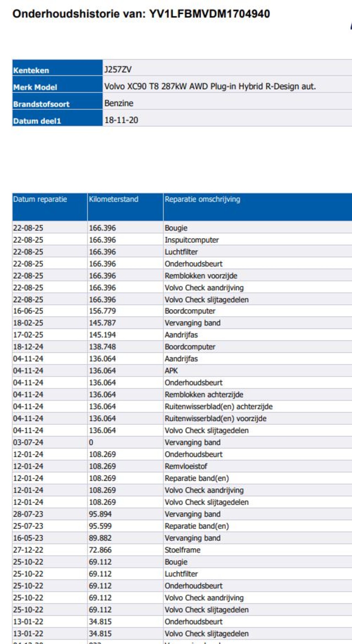The width and height of the screenshot is (352, 644).
Task: Click the Remblokken voorzijde entry
Action: pos(201,276)
